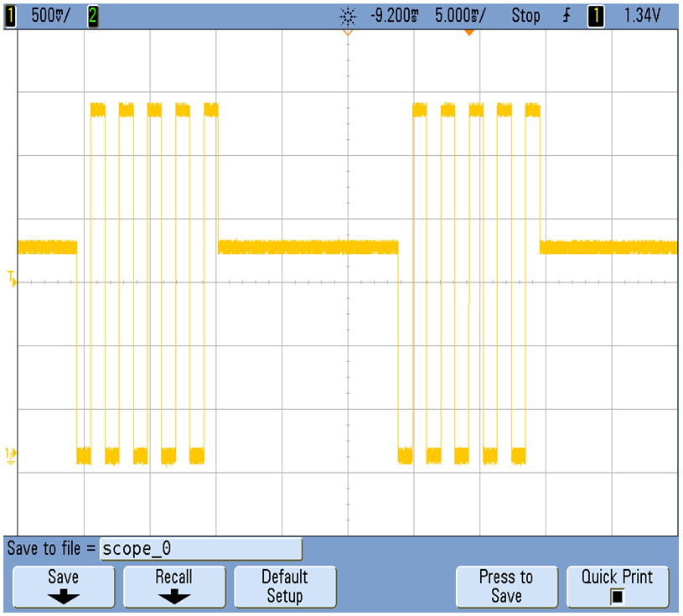Click the trigger source 1 badge
This screenshot has width=683, height=616.
pyautogui.click(x=595, y=16)
